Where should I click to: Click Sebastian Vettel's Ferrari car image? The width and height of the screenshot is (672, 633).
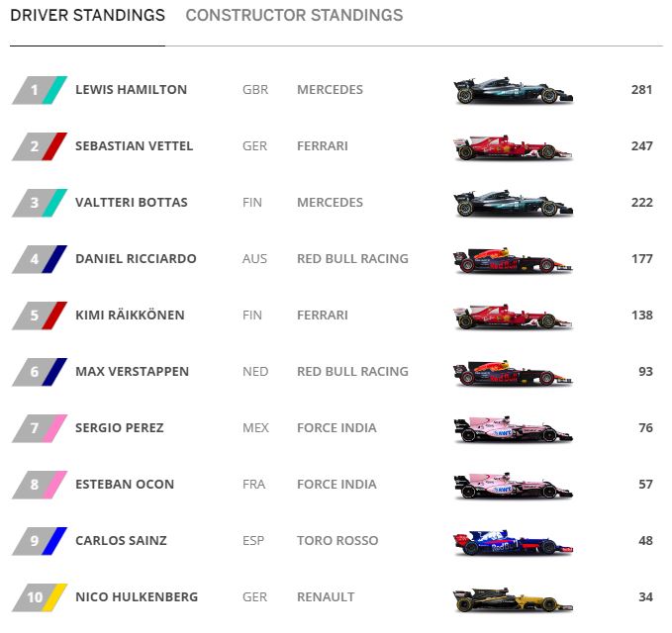click(x=513, y=147)
